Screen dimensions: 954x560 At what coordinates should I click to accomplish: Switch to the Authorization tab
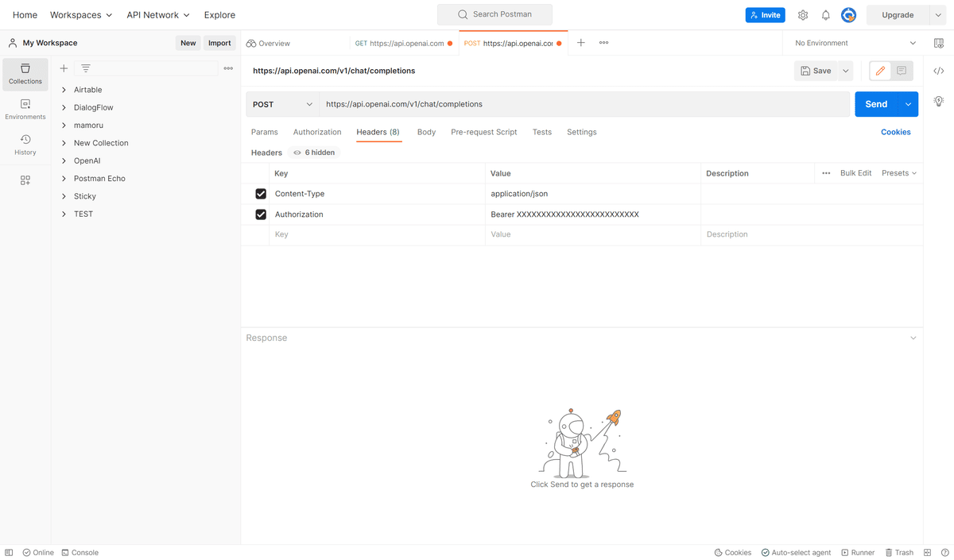[317, 132]
